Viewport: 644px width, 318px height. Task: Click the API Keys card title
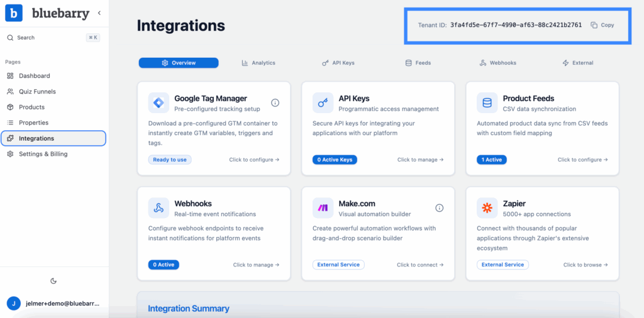(354, 99)
